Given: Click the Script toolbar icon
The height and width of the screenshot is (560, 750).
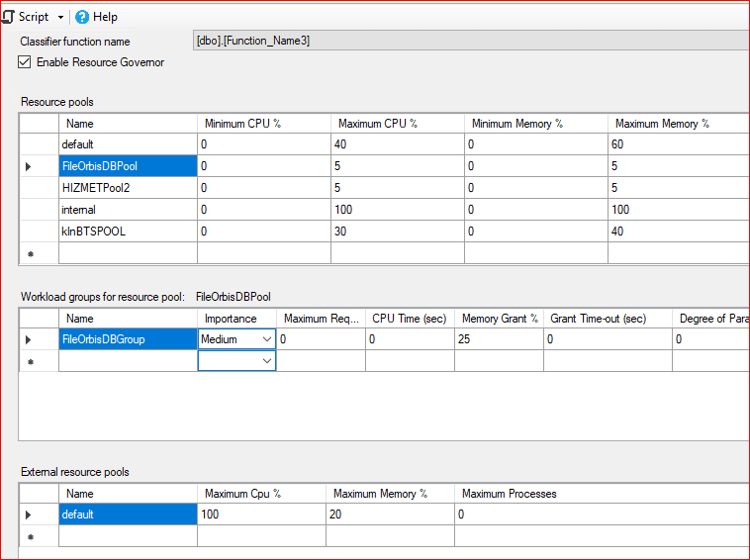Looking at the screenshot, I should pyautogui.click(x=9, y=17).
